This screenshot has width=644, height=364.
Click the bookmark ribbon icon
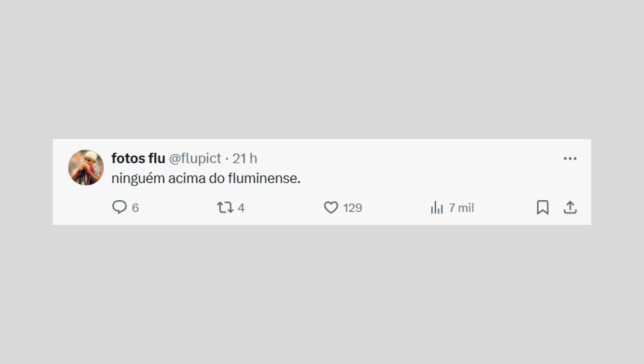tap(543, 208)
